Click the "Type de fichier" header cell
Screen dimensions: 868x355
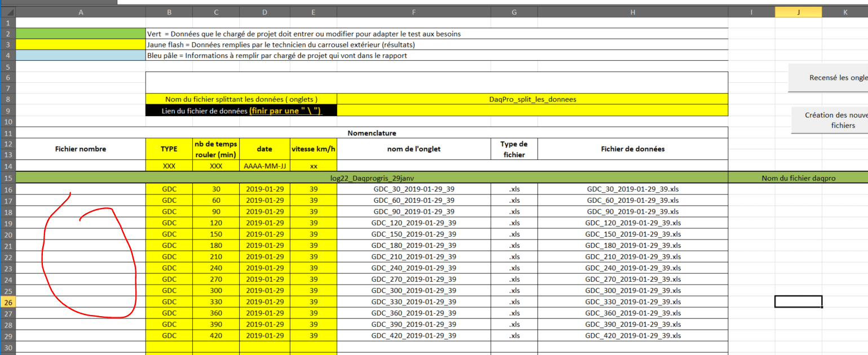(x=513, y=149)
